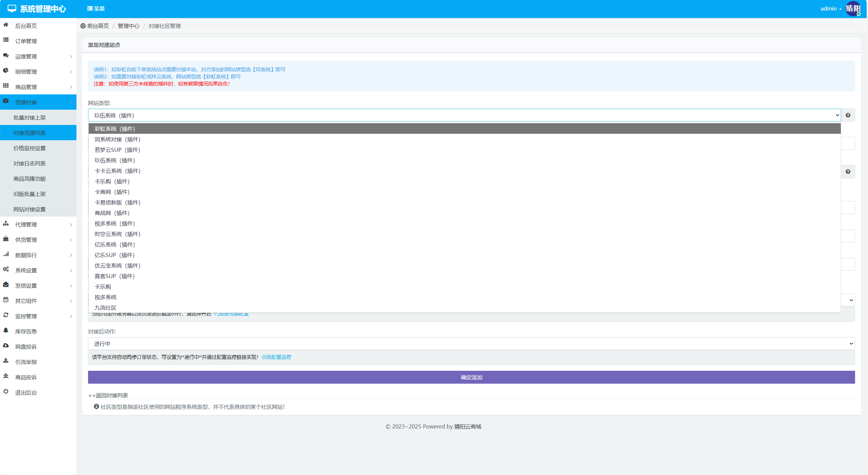868x475 pixels.
Task: Expand the 监控管理 chevron
Action: point(71,316)
